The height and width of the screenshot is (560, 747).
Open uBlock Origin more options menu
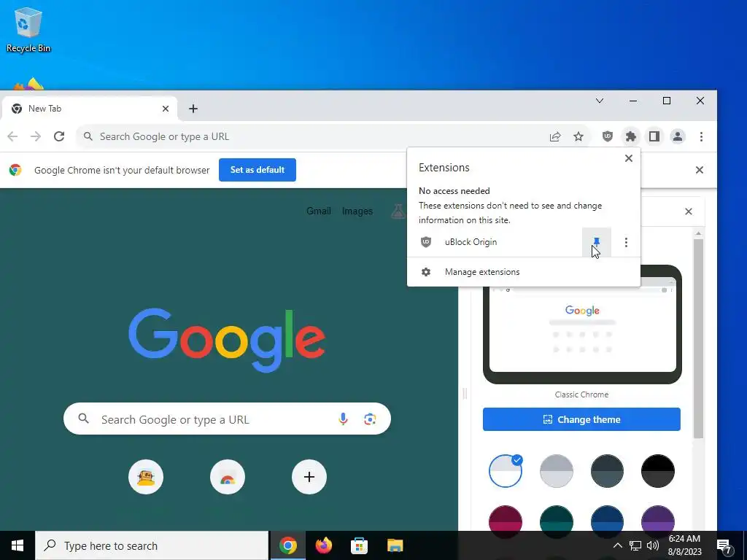pyautogui.click(x=626, y=242)
